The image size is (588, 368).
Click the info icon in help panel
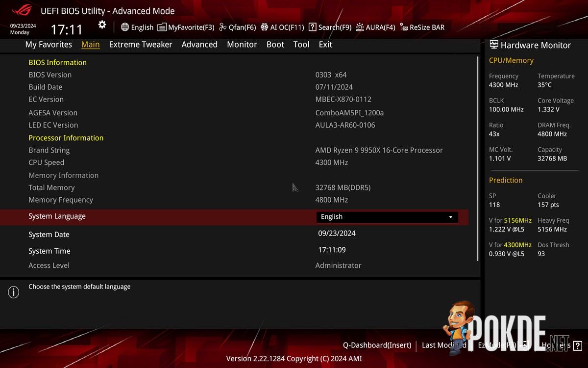(x=14, y=292)
